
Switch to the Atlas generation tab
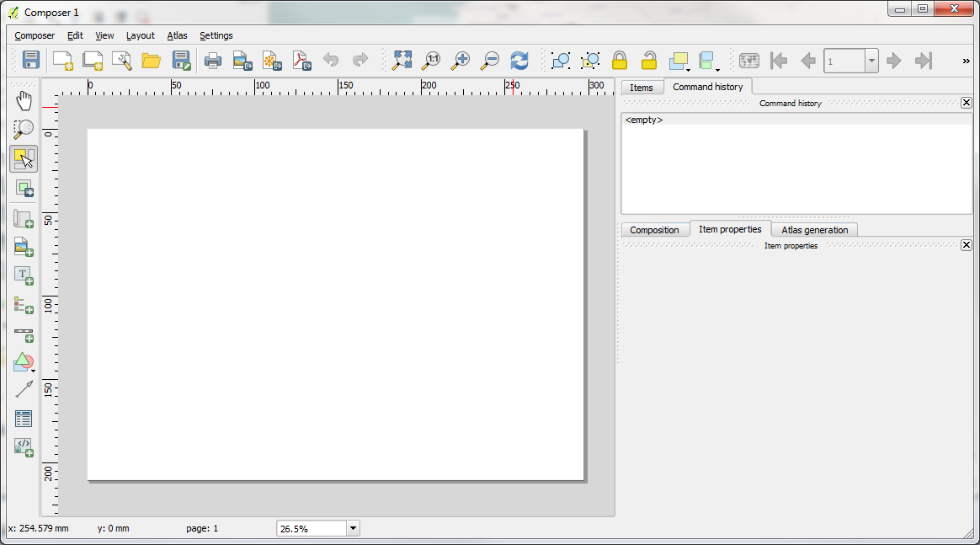click(x=814, y=230)
